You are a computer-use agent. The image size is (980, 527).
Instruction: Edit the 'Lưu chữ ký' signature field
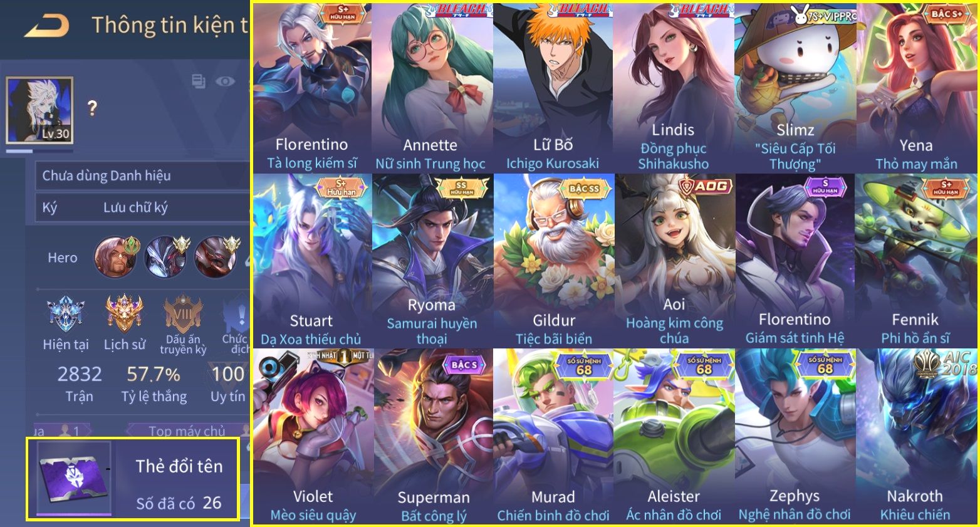pyautogui.click(x=142, y=207)
